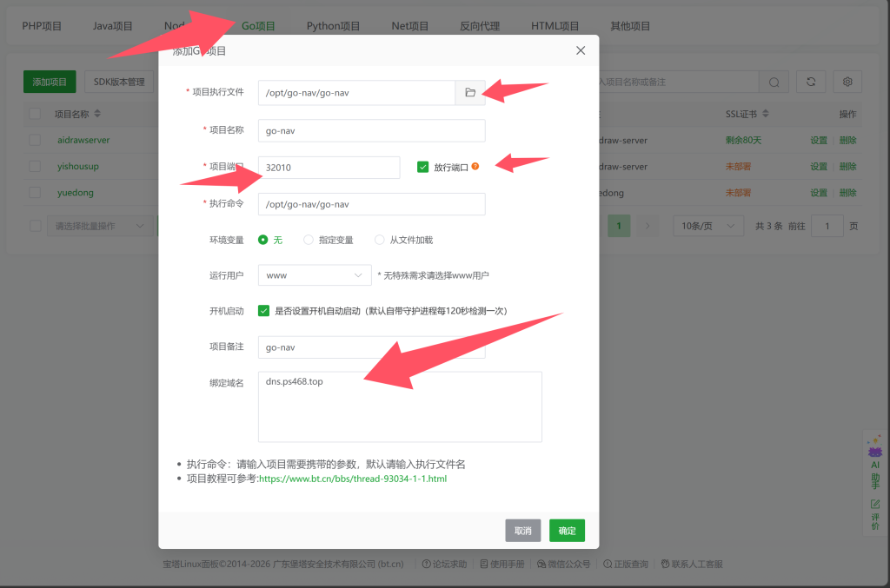Viewport: 890px width, 588px height.
Task: Switch to Java项目 tab
Action: [112, 26]
